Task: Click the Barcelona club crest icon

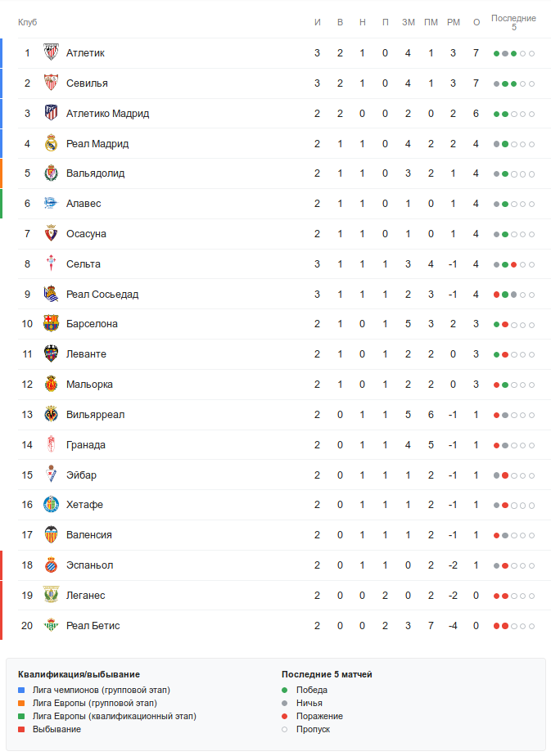Action: click(51, 324)
